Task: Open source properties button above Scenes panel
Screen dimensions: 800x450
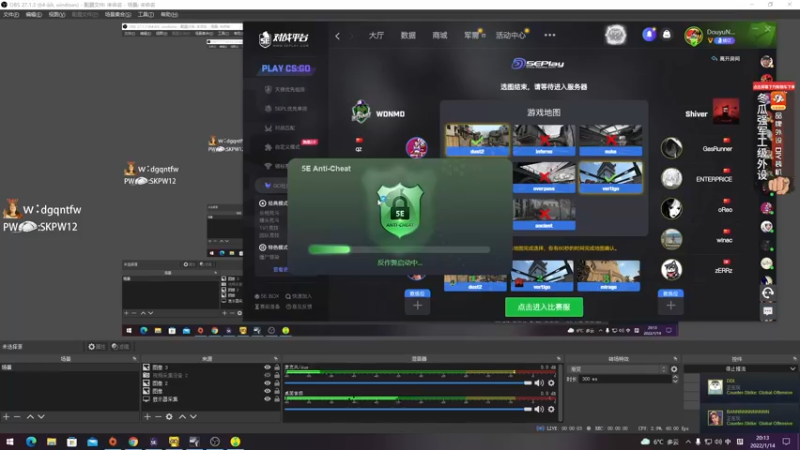Action: click(x=96, y=347)
